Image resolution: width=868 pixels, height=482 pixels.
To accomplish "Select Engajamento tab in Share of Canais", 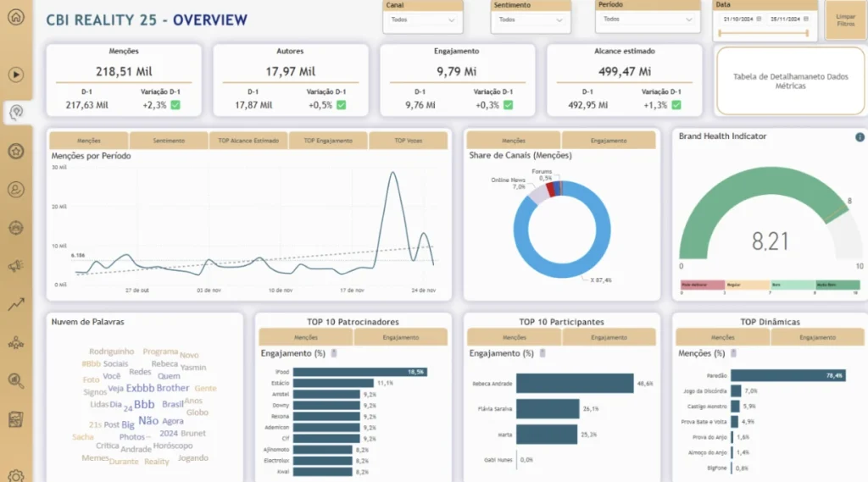I will (609, 141).
